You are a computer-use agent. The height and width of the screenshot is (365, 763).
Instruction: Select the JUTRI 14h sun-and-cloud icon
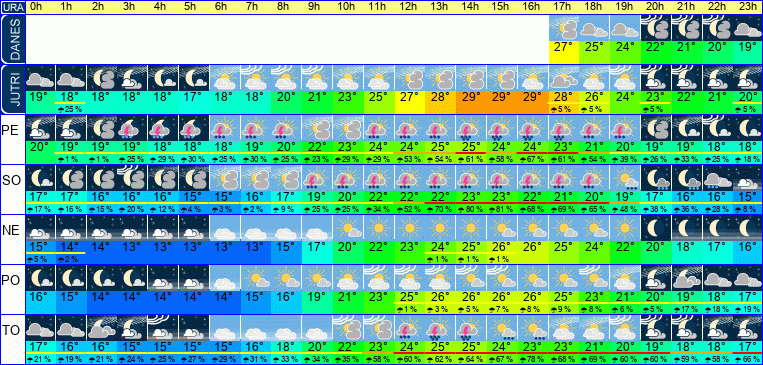pos(471,78)
